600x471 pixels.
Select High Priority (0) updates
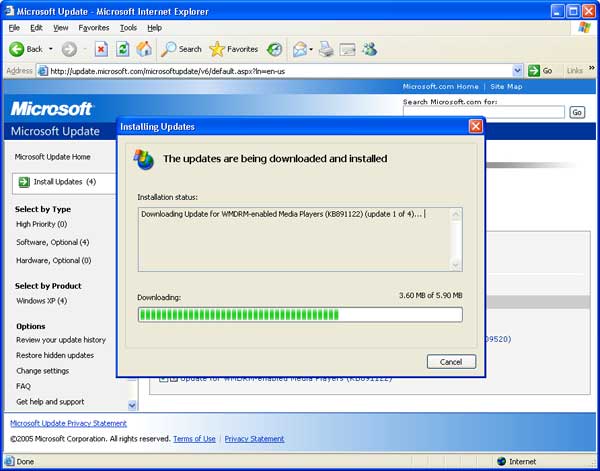[41, 224]
